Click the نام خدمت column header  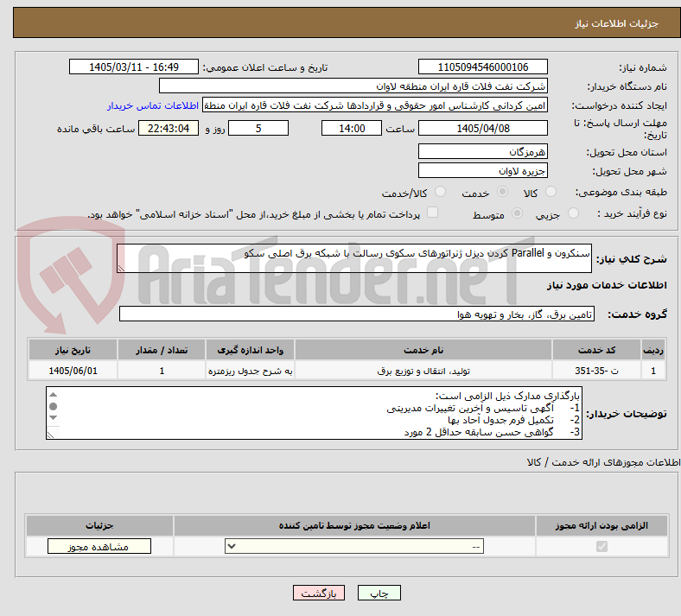coord(423,350)
